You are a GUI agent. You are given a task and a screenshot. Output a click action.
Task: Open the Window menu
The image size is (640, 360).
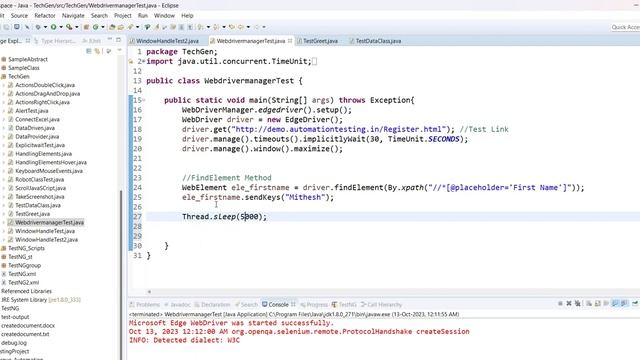click(x=164, y=16)
